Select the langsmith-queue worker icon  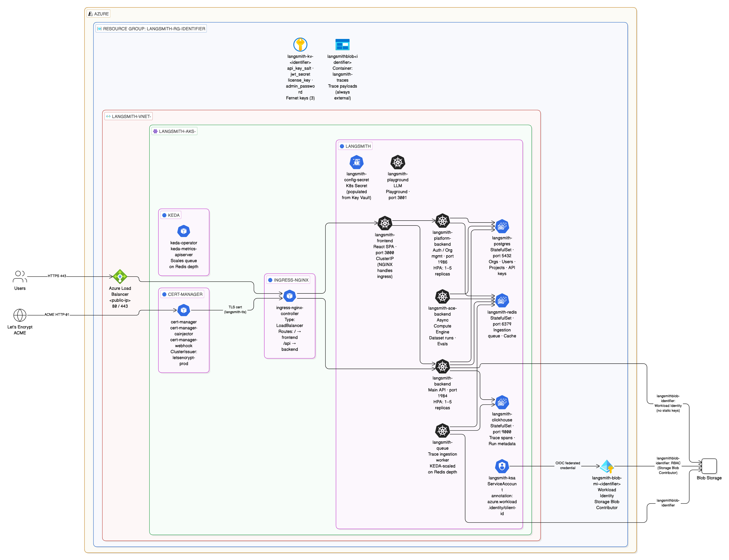click(x=442, y=430)
